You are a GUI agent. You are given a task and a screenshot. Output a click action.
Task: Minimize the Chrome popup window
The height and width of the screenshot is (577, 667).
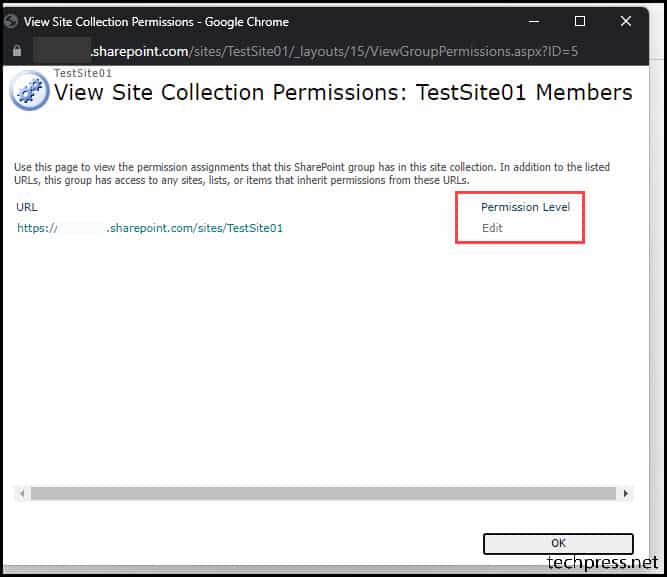click(534, 21)
